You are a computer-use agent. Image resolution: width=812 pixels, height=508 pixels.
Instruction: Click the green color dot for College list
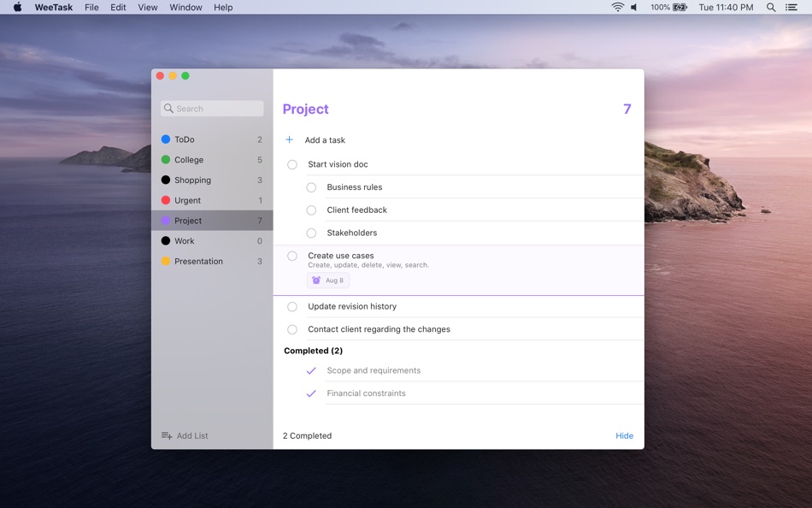click(166, 159)
